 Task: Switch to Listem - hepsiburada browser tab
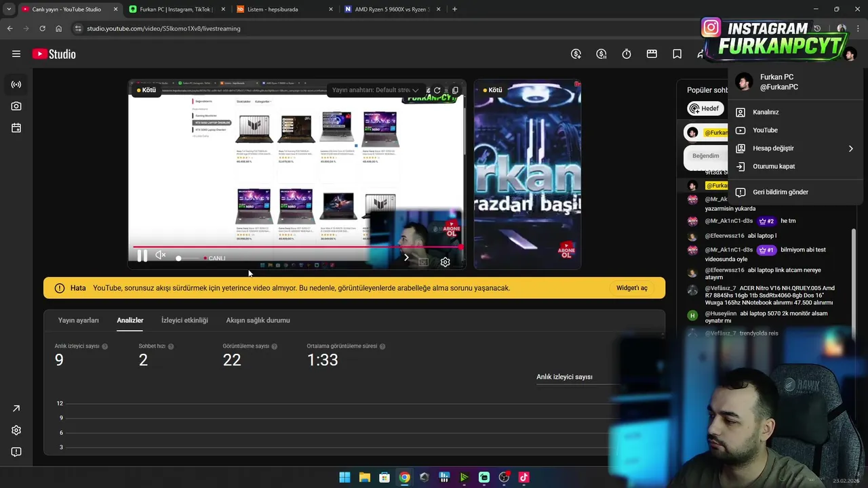284,9
